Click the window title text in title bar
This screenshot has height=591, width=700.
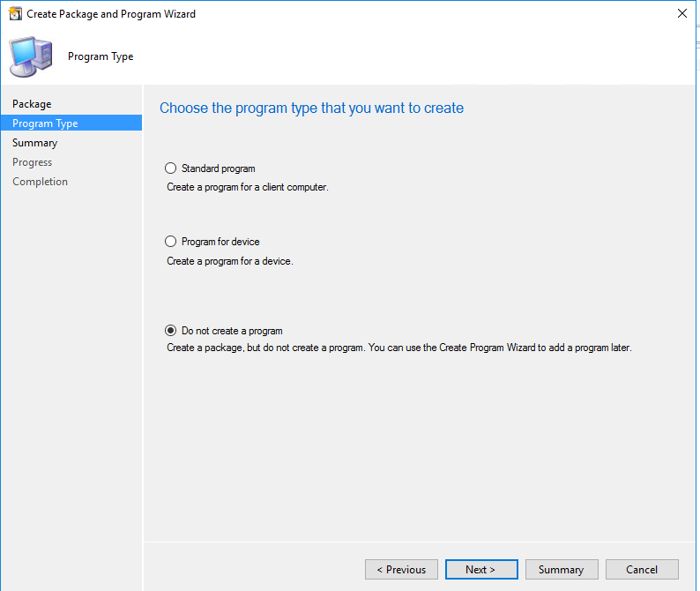point(111,14)
